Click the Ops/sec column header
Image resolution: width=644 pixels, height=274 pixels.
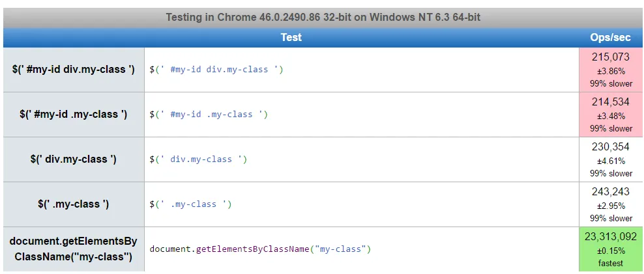pos(610,37)
